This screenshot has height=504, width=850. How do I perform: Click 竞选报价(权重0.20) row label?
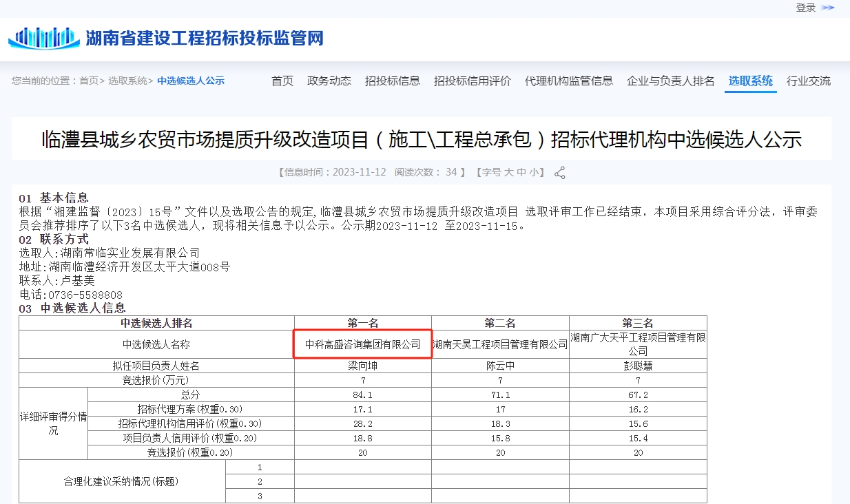click(x=190, y=452)
